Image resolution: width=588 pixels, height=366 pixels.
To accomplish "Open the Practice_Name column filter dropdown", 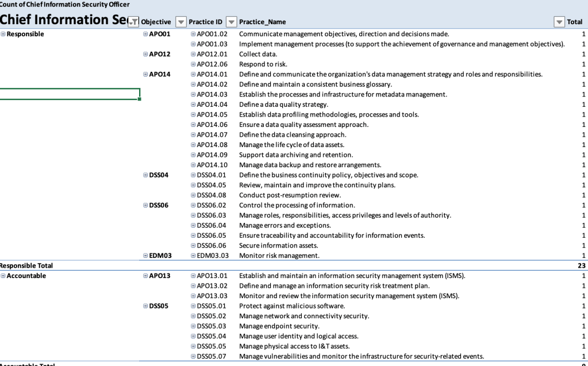I will (x=559, y=22).
